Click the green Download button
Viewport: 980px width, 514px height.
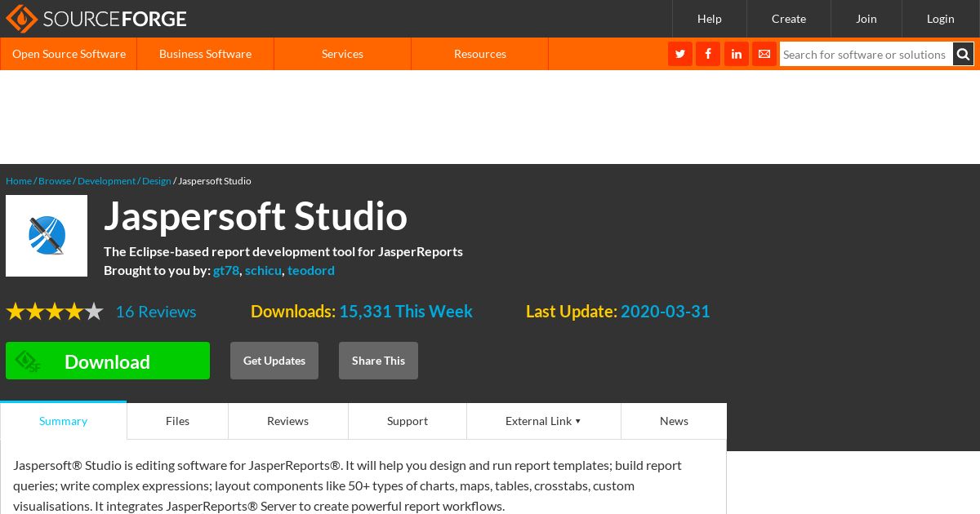108,361
